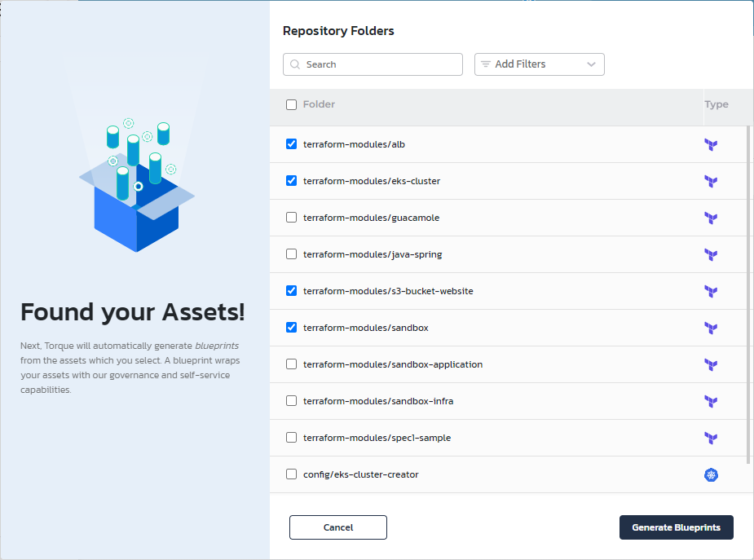
Task: Focus the Search input field
Action: [380, 64]
